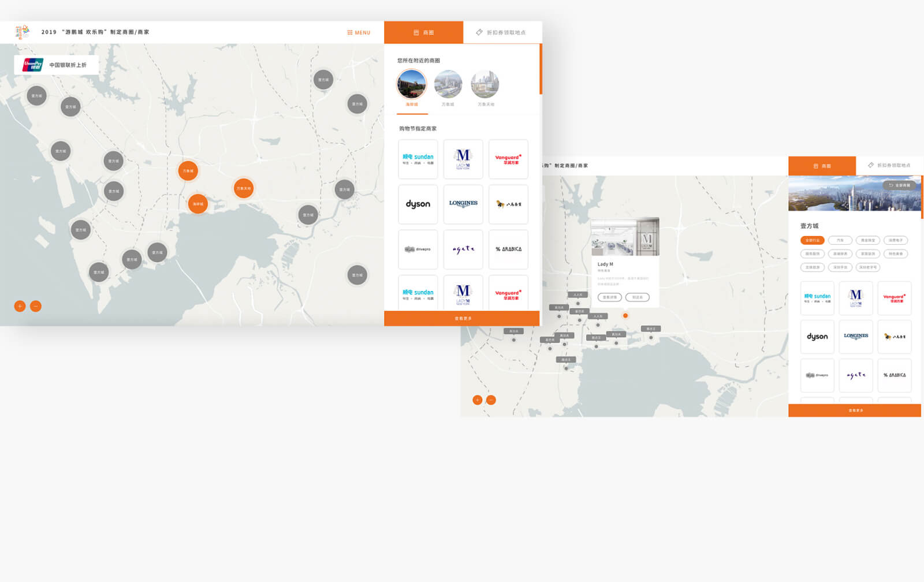The image size is (924, 582).
Task: Zoom in on the left map
Action: coord(20,306)
